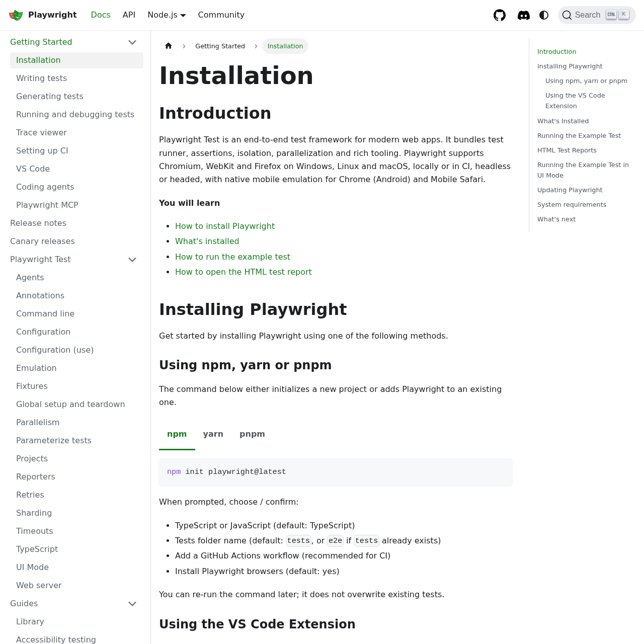Collapse the Guides section

(x=132, y=603)
